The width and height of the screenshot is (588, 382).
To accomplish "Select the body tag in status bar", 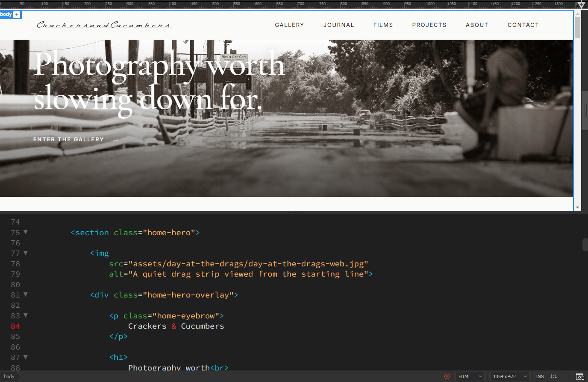I will [x=9, y=376].
